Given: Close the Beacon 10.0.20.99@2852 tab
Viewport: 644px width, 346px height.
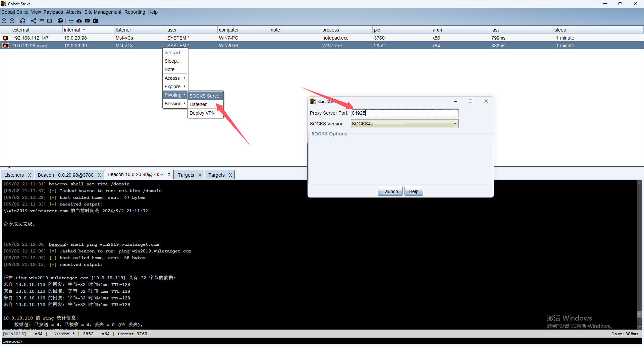Looking at the screenshot, I should click(x=169, y=174).
